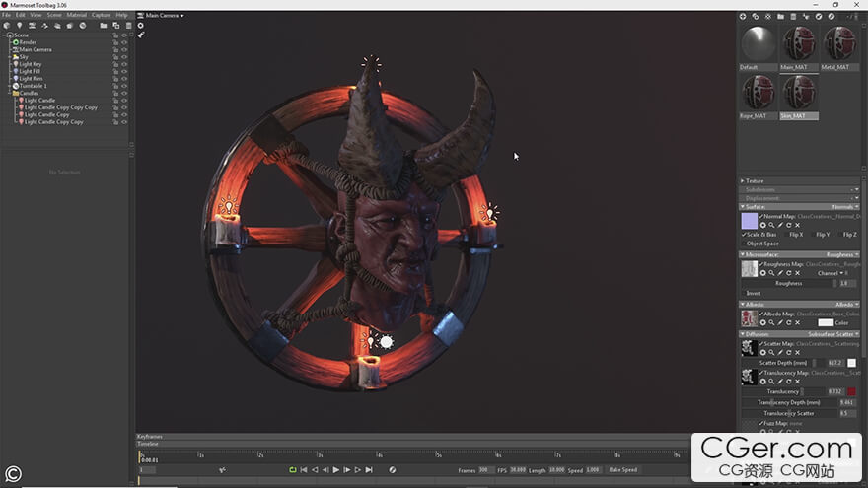Select Light Candle Copy Copy Copy item
The width and height of the screenshot is (868, 488).
click(61, 107)
